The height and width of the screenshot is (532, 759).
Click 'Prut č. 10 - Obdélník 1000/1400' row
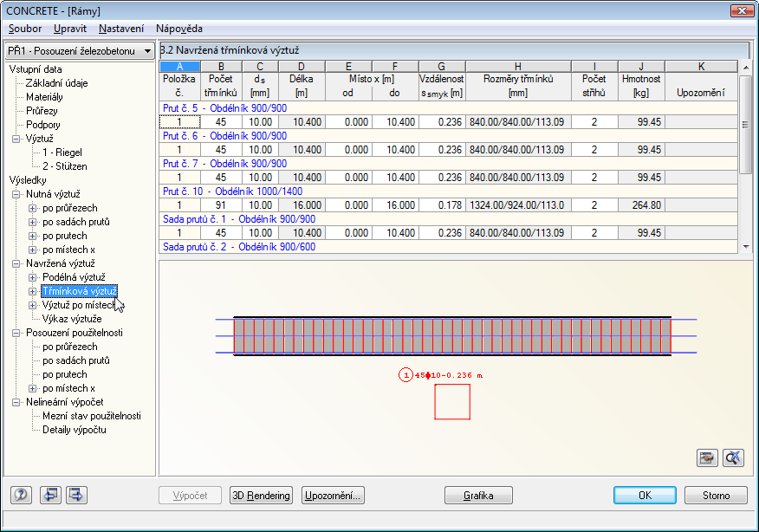[x=448, y=191]
